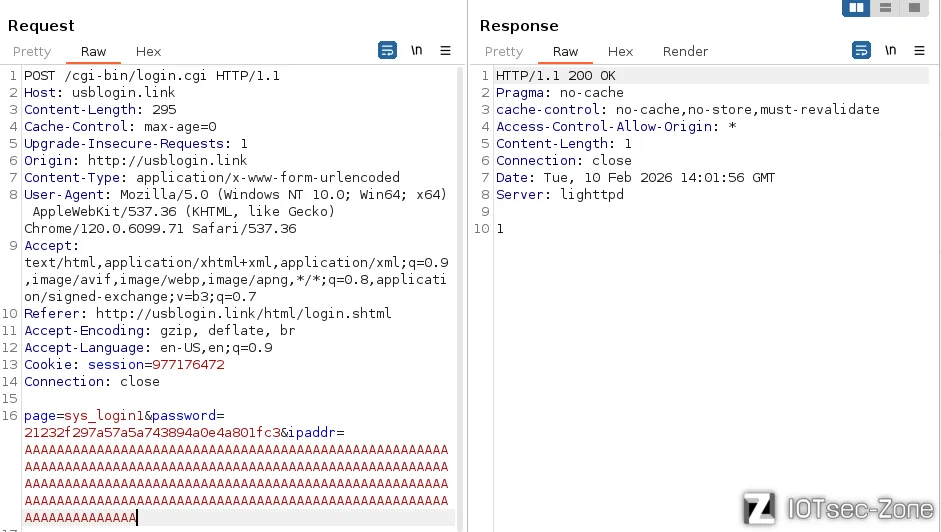Switch to the Response Pretty tab
This screenshot has height=532, width=941.
point(504,52)
